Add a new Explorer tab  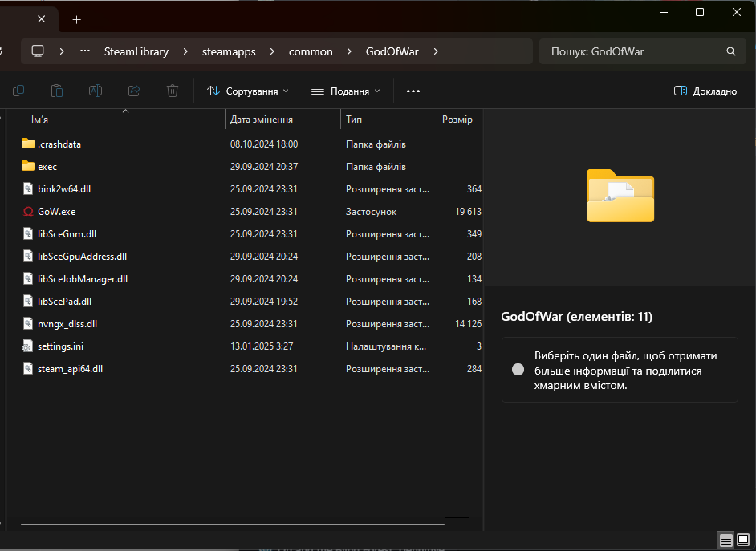point(77,20)
